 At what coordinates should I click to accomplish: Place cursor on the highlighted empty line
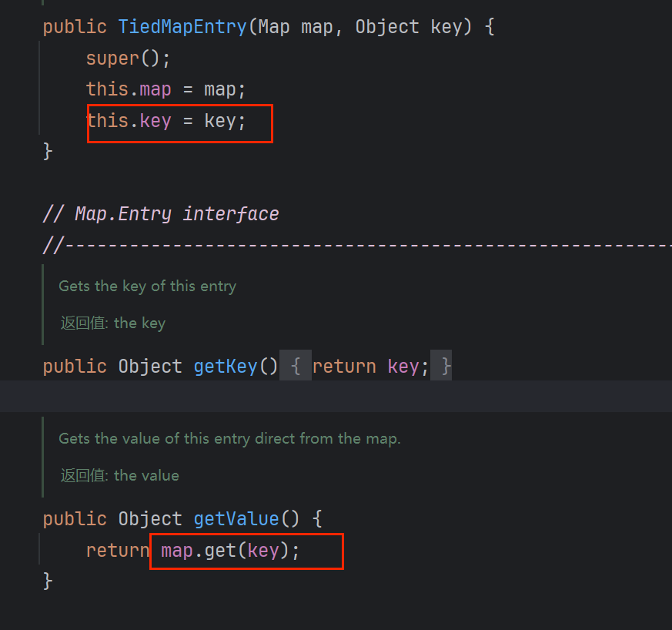point(308,396)
